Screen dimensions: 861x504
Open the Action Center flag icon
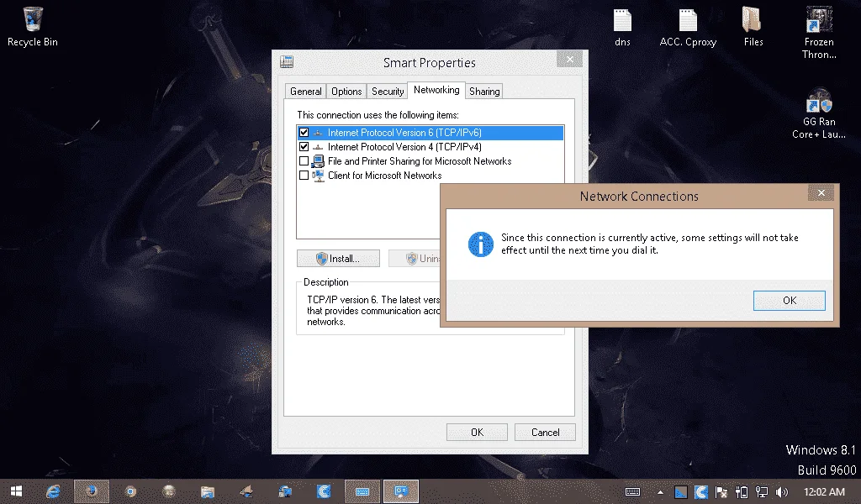721,492
